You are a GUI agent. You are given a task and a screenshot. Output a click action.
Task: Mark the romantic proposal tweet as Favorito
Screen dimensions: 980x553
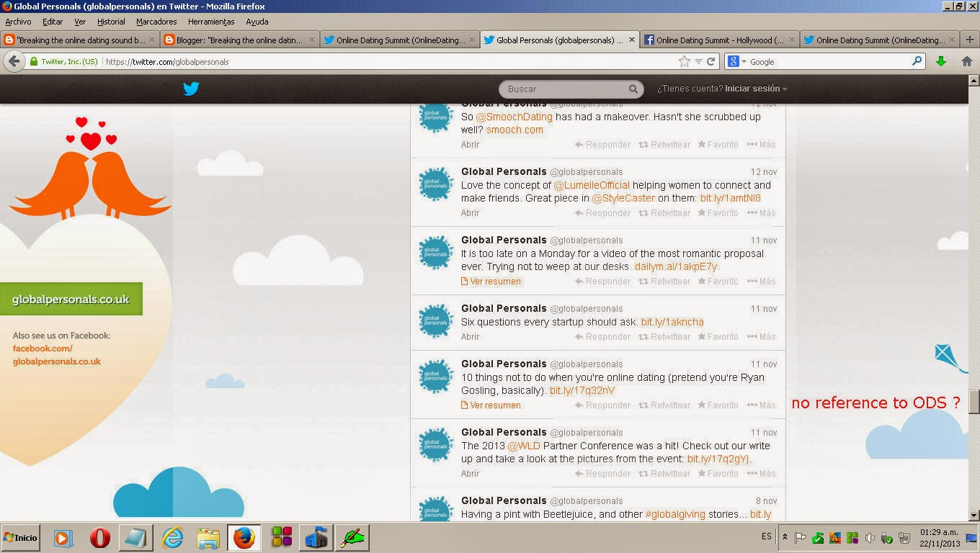pos(718,282)
